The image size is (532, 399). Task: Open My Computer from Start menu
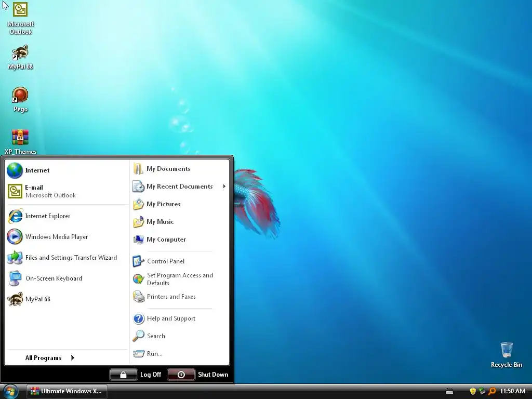179,239
